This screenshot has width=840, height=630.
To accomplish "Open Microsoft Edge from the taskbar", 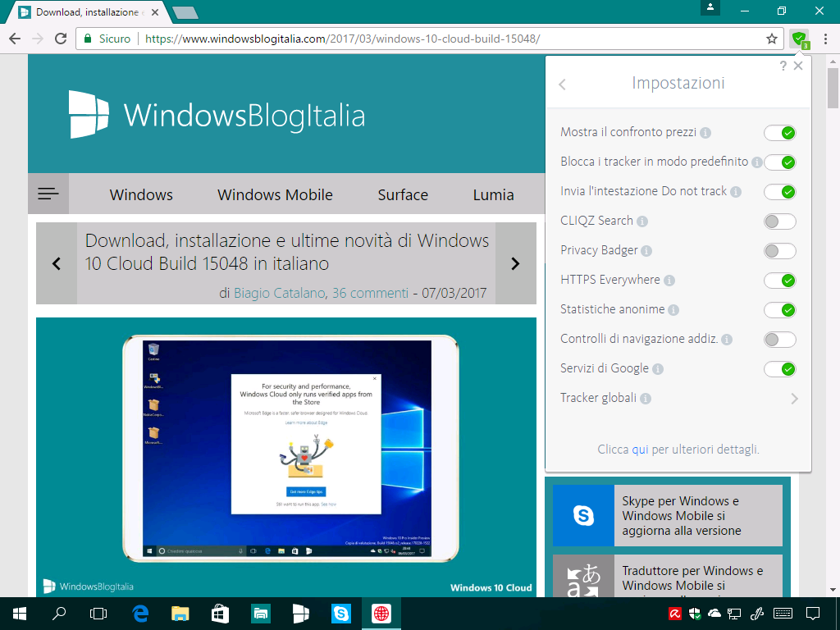I will [x=140, y=614].
